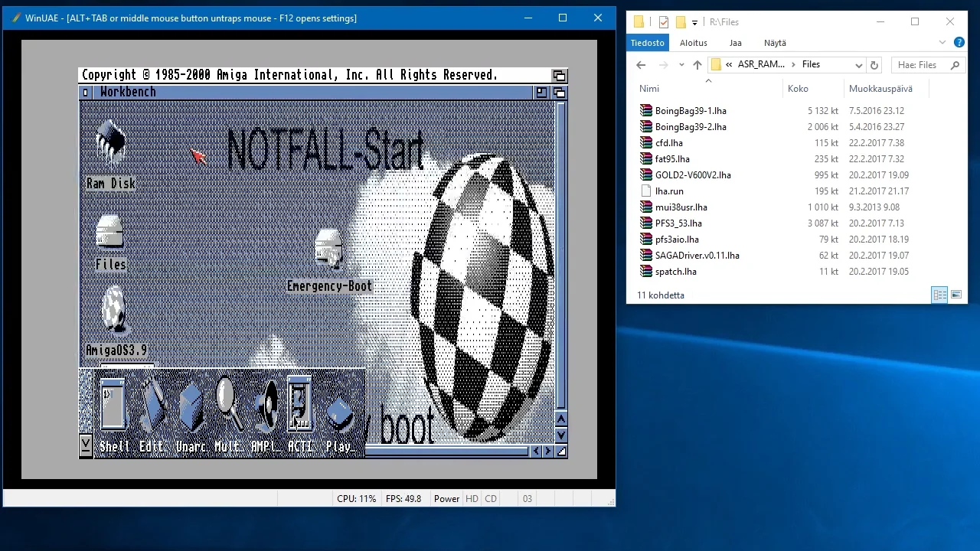The image size is (980, 551).
Task: Click Workbench horizontal scroll left arrow
Action: click(x=535, y=452)
